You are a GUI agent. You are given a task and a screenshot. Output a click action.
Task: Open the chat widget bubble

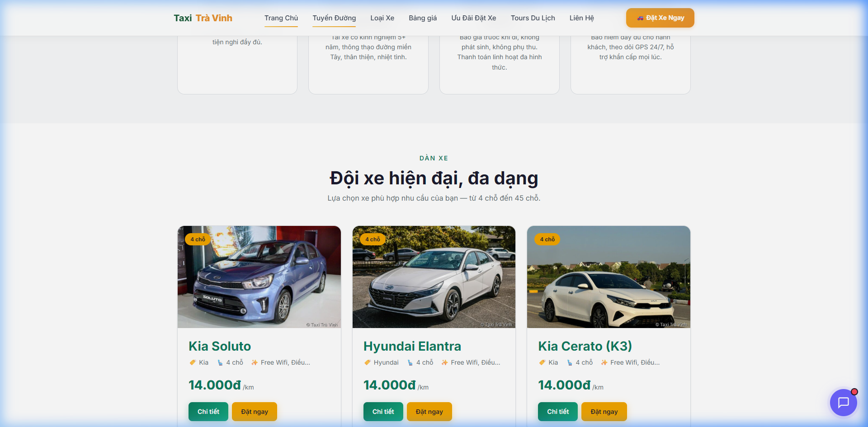click(x=843, y=402)
